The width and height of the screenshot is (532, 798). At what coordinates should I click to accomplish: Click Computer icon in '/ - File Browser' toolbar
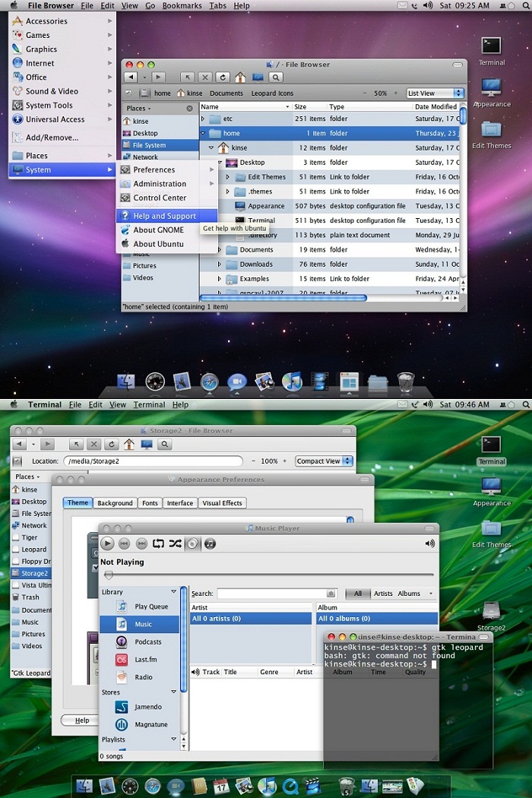click(x=258, y=78)
